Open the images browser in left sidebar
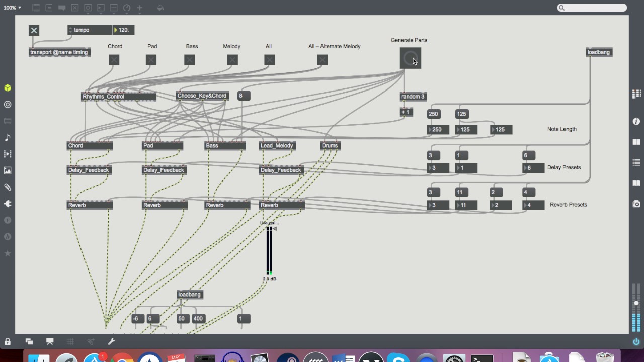This screenshot has width=644, height=362. 8,170
